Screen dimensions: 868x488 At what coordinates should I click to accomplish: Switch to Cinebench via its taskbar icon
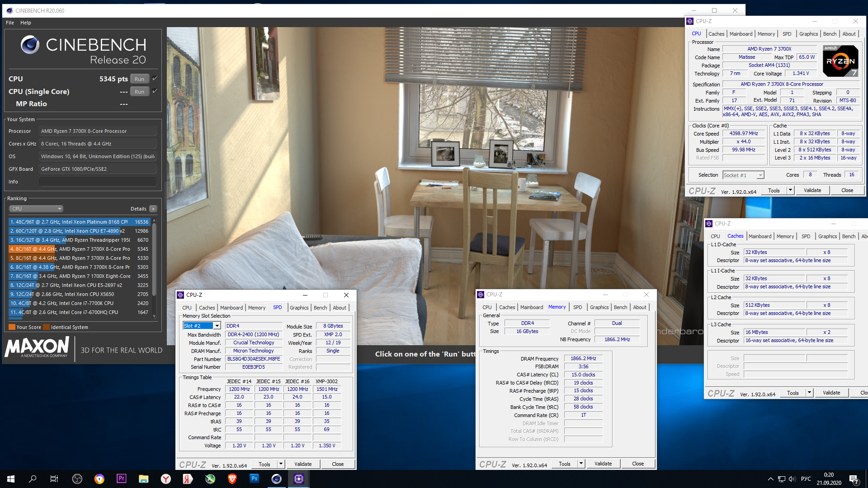(x=277, y=479)
